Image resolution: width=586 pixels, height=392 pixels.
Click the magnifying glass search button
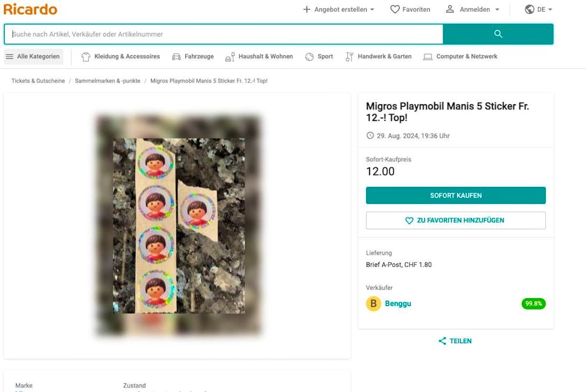click(498, 34)
